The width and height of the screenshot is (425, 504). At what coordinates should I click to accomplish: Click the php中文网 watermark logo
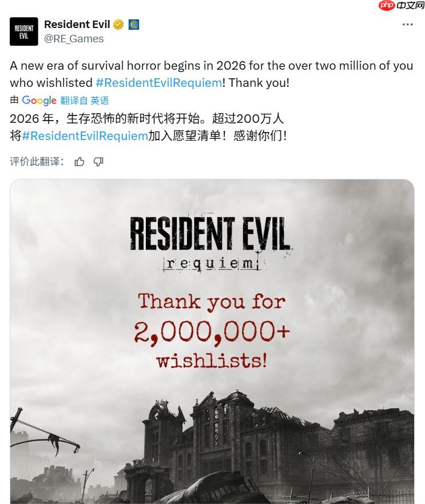401,6
